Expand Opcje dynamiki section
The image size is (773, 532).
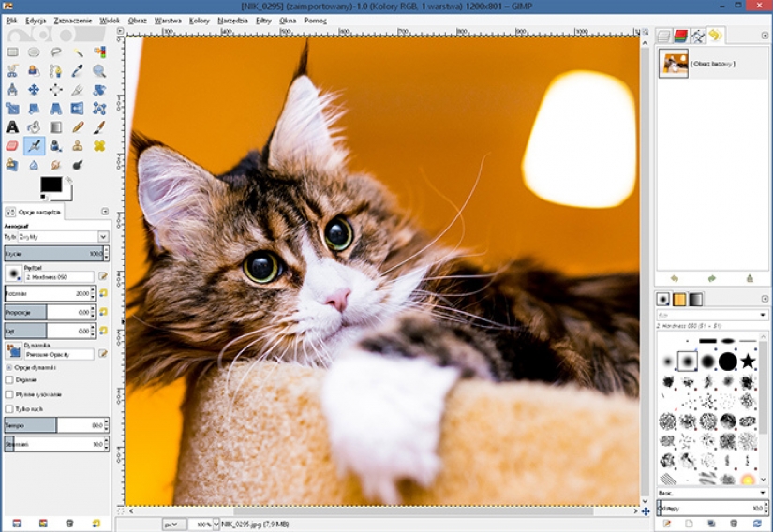tap(9, 367)
